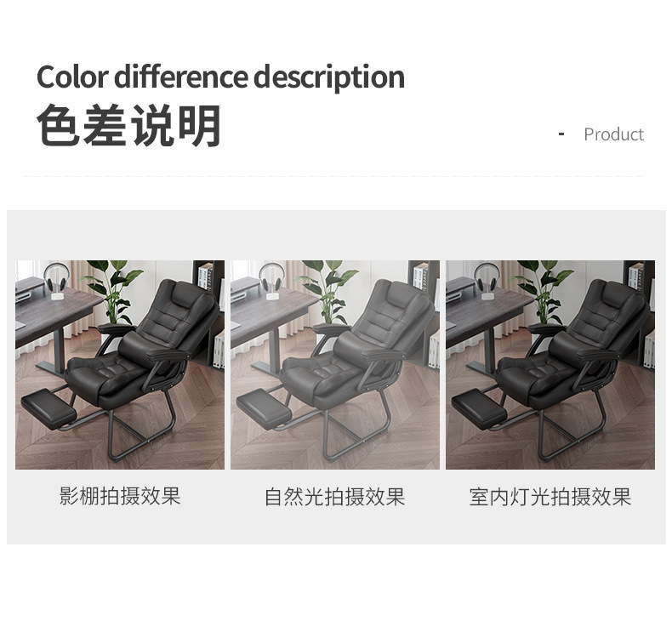Viewport: 672px width, 627px height.
Task: Click the studio-lighting chair photo on the left
Action: click(x=120, y=365)
